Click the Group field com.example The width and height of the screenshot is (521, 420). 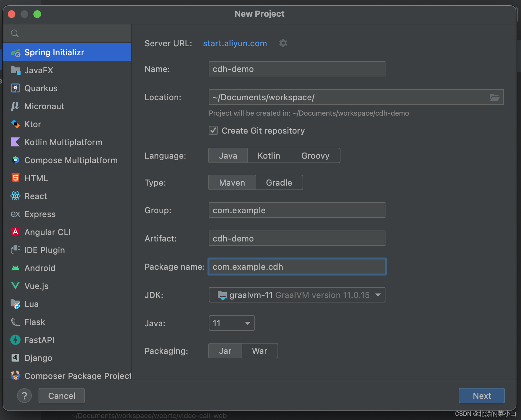click(x=297, y=210)
